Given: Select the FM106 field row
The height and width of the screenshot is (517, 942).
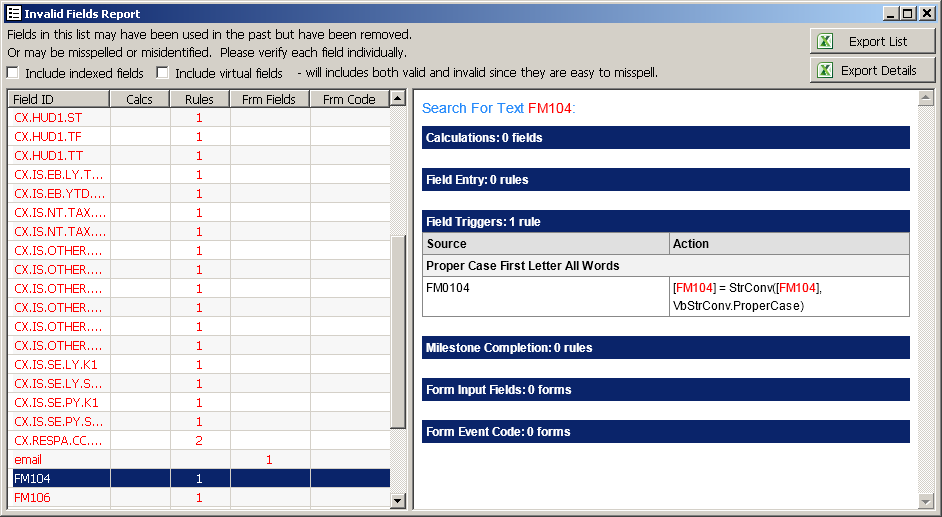Looking at the screenshot, I should pos(199,497).
